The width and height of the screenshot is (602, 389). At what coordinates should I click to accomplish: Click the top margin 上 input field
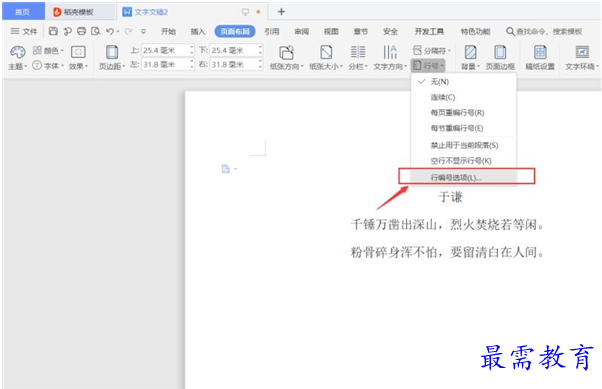click(x=165, y=50)
